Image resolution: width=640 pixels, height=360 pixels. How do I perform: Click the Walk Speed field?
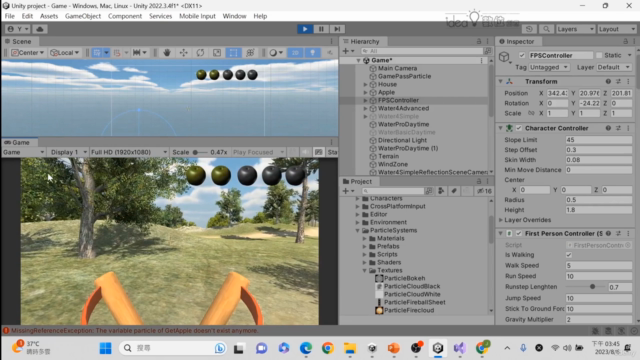[598, 265]
